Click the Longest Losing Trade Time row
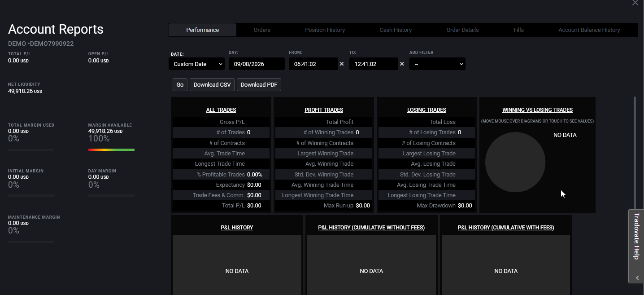The height and width of the screenshot is (295, 644). coord(426,195)
